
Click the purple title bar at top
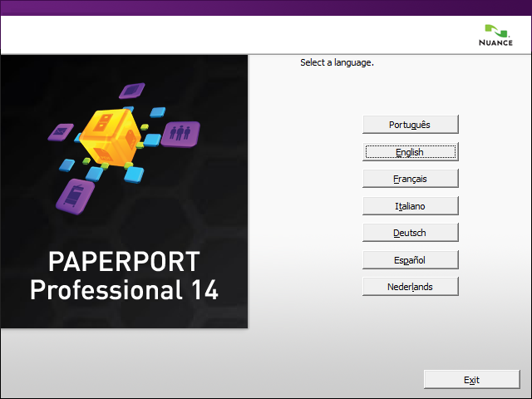coord(266,7)
